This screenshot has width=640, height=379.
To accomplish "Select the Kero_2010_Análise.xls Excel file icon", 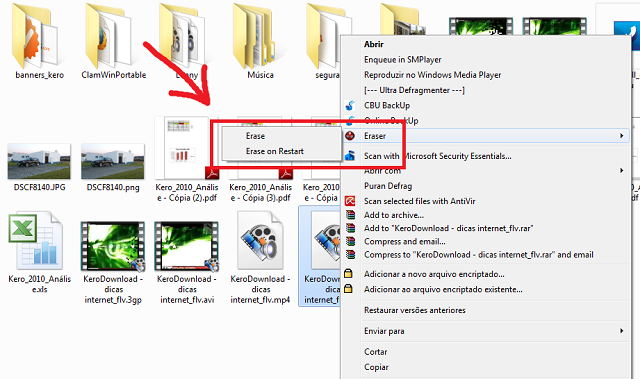I will coord(36,240).
